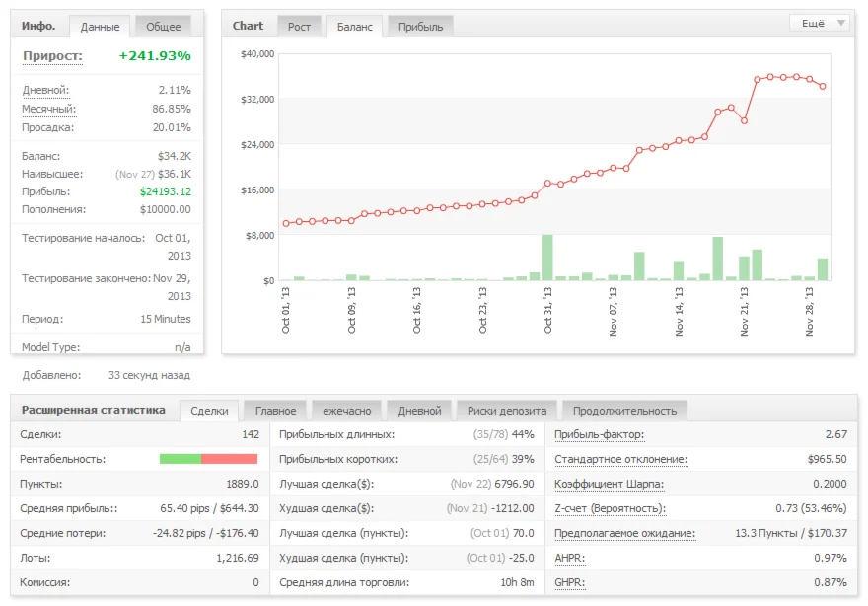Switch to the Общее info tab

[x=163, y=27]
